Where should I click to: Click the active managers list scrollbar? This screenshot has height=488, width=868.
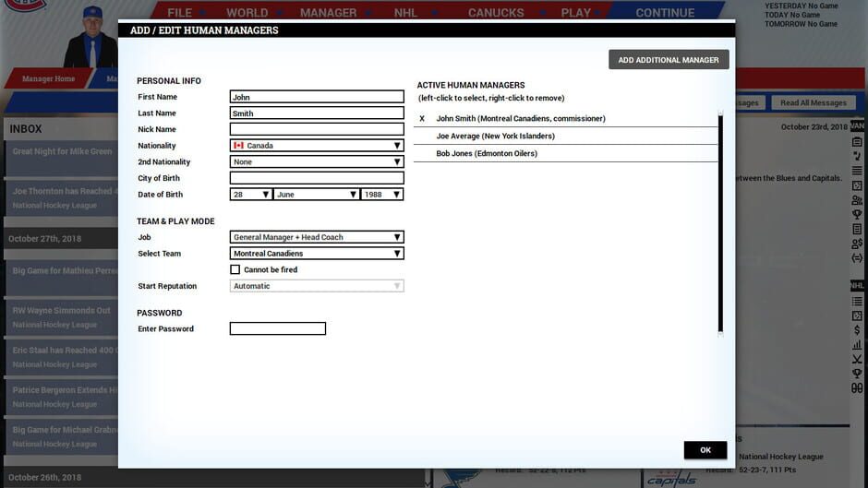720,223
